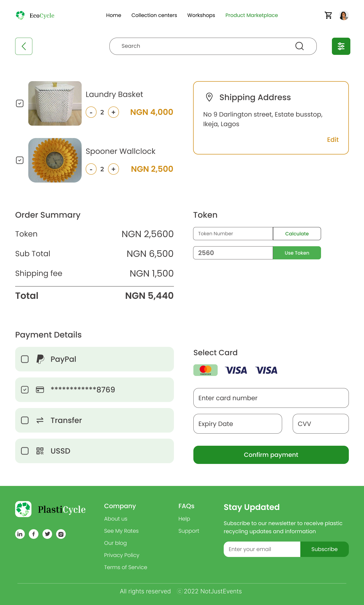Screen dimensions: 364x605
Task: Edit the shipping address
Action: click(x=333, y=140)
